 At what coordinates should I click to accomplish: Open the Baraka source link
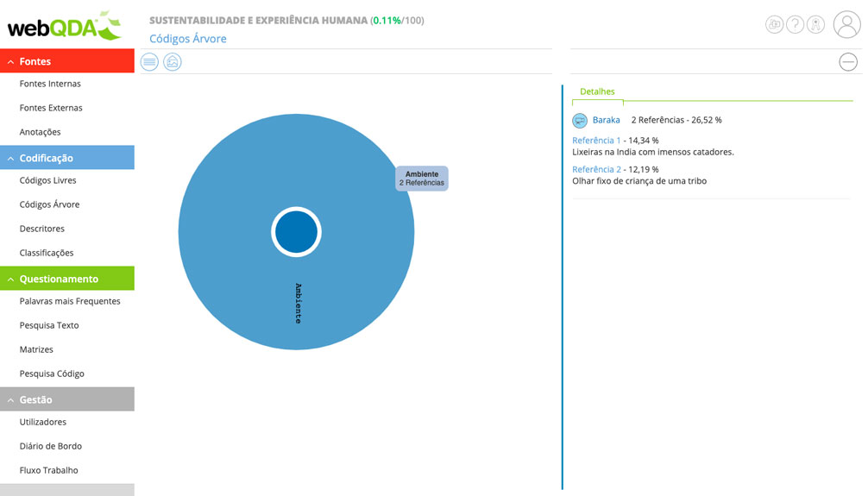tap(607, 120)
